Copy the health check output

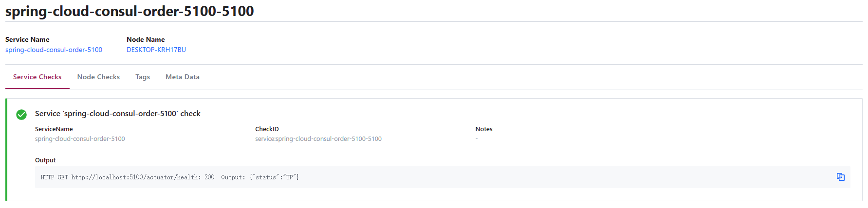coord(840,177)
